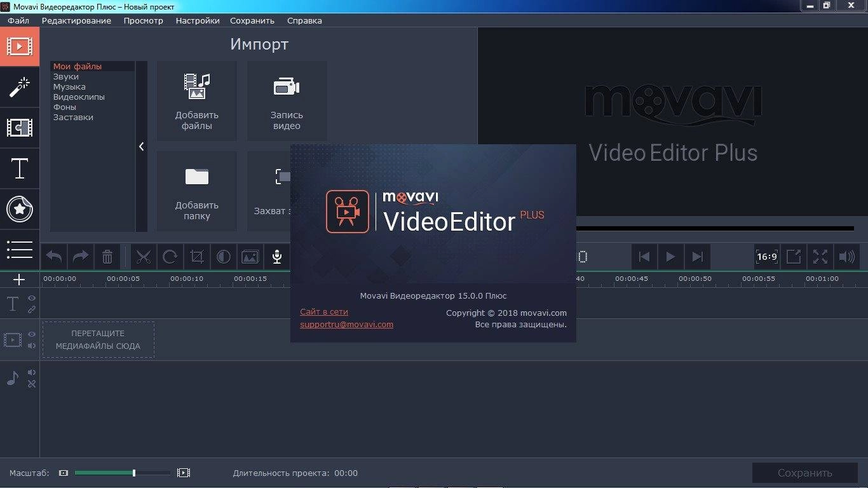Toggle link icon on titles track
This screenshot has height=488, width=868.
[31, 309]
